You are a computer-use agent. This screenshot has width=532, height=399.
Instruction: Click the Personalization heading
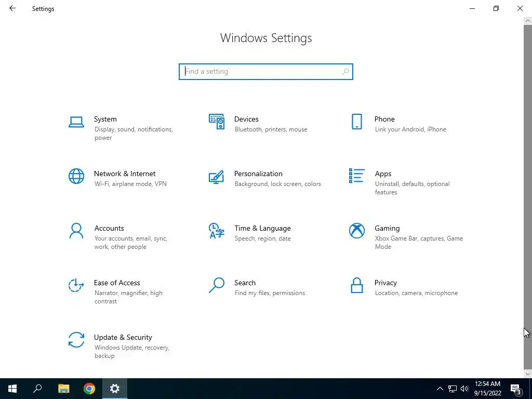pos(258,174)
